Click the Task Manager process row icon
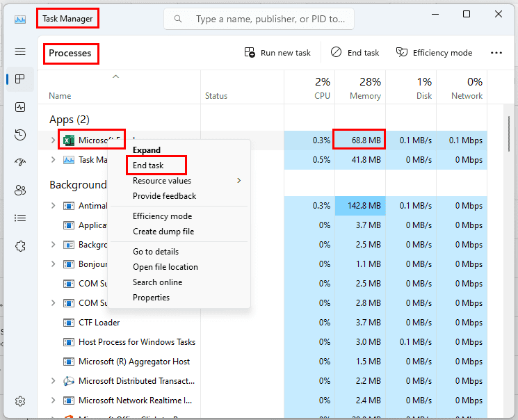 [x=69, y=160]
